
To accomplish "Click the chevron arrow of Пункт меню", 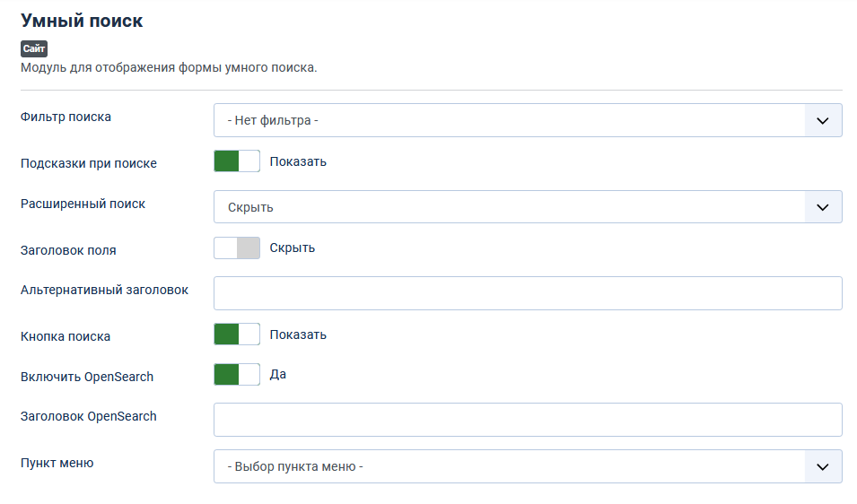I will pyautogui.click(x=823, y=466).
